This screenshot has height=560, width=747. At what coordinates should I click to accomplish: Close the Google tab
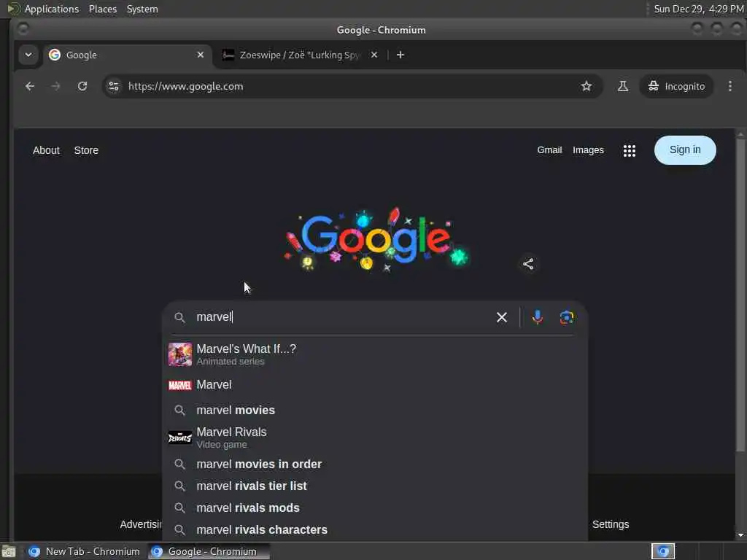[x=201, y=55]
